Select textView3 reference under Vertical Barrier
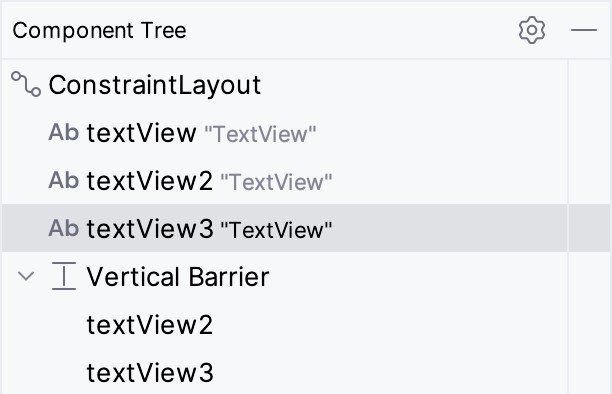The image size is (612, 394). coord(150,373)
